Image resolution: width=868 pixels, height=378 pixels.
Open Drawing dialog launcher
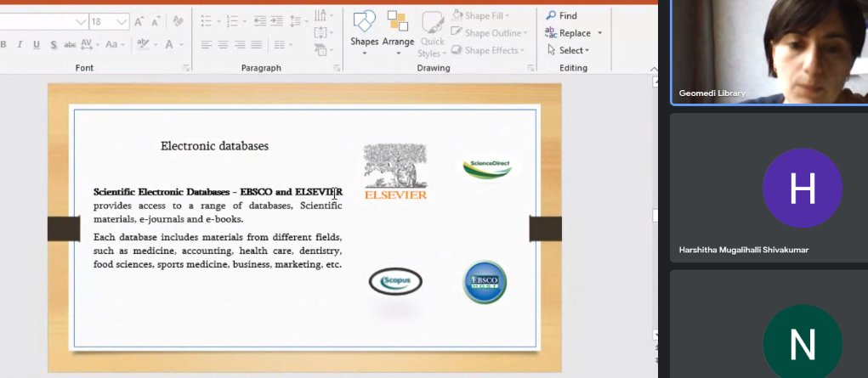coord(530,68)
